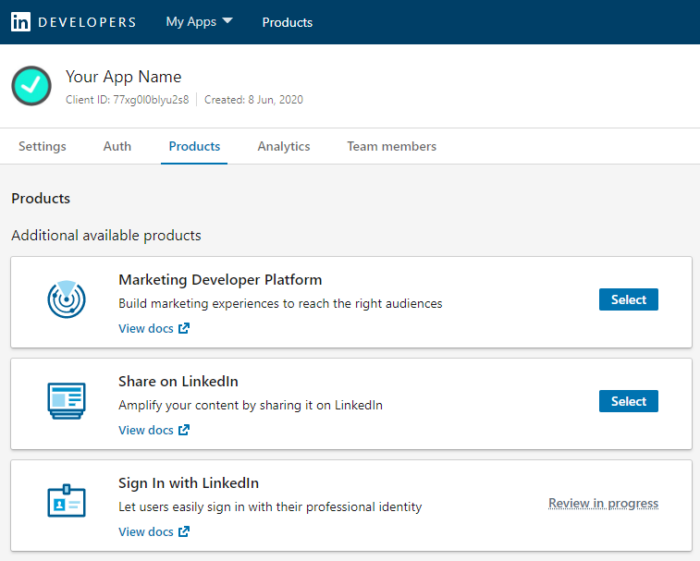The width and height of the screenshot is (700, 561).
Task: Click the LinkedIn logo in header
Action: 21,22
